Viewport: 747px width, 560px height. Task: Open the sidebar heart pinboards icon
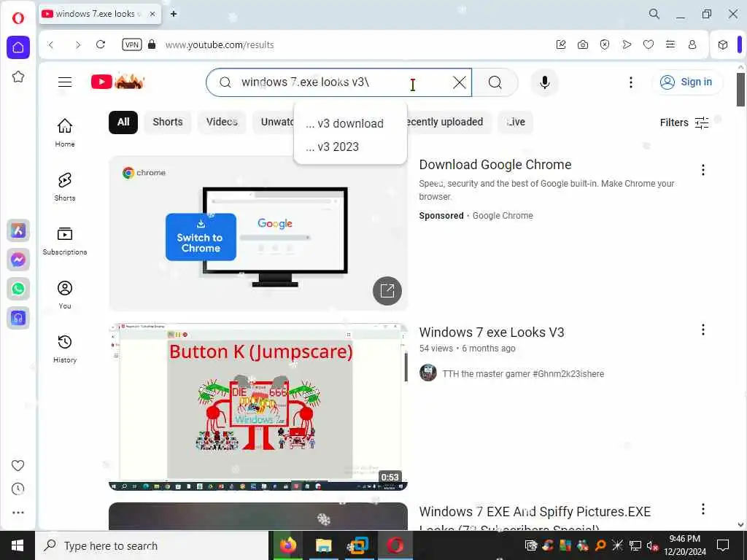tap(18, 465)
